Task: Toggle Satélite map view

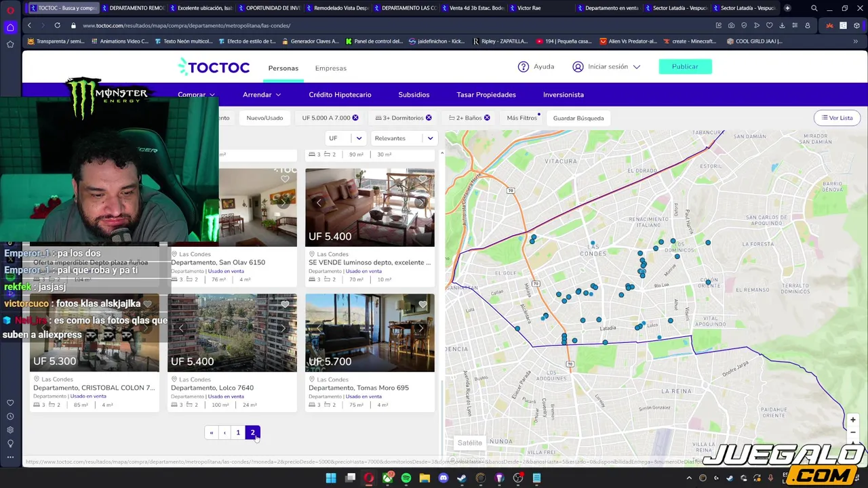Action: (x=469, y=443)
